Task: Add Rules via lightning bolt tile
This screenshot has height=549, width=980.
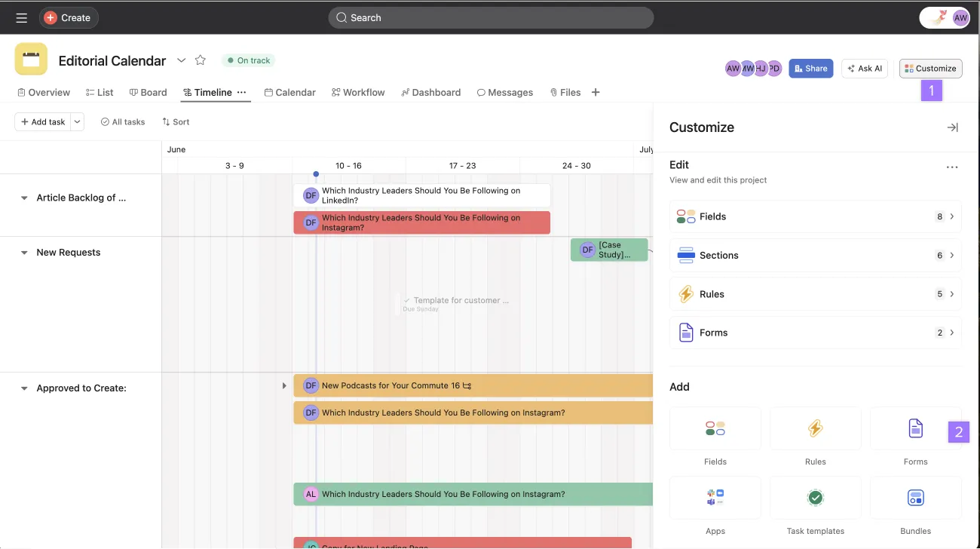Action: pyautogui.click(x=815, y=428)
